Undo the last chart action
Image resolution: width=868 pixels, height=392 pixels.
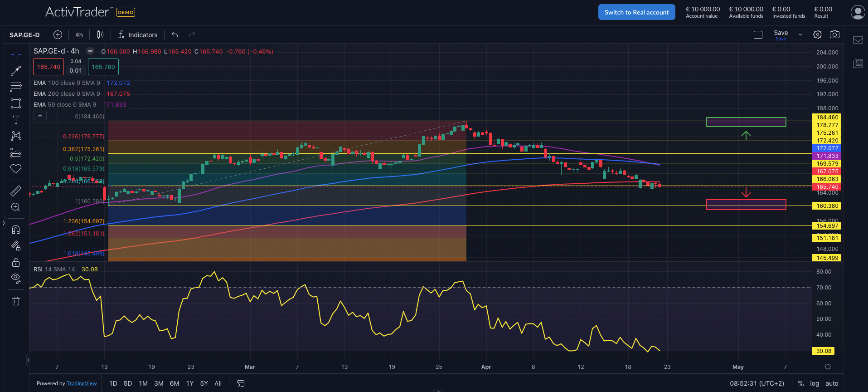[175, 34]
